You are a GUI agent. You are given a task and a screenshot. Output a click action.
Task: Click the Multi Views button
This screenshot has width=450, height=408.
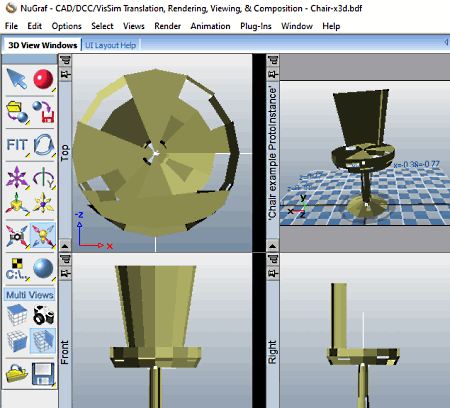click(x=30, y=295)
